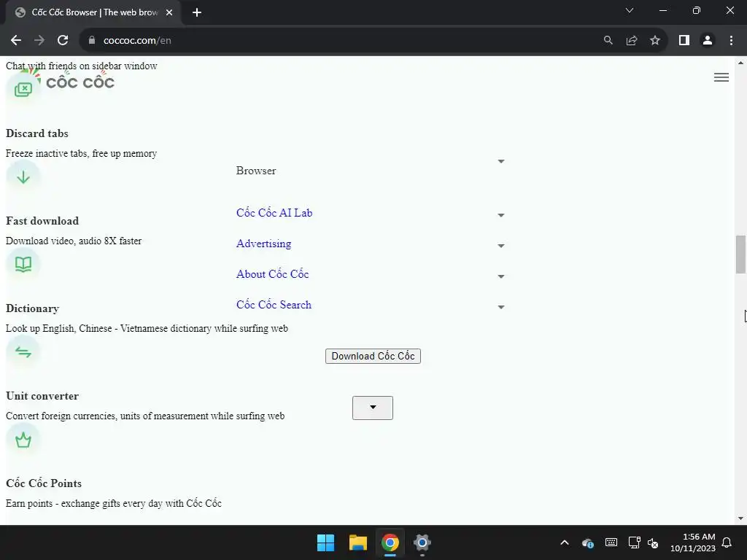This screenshot has height=560, width=747.
Task: Open the hamburger menu on the page
Action: [x=721, y=77]
